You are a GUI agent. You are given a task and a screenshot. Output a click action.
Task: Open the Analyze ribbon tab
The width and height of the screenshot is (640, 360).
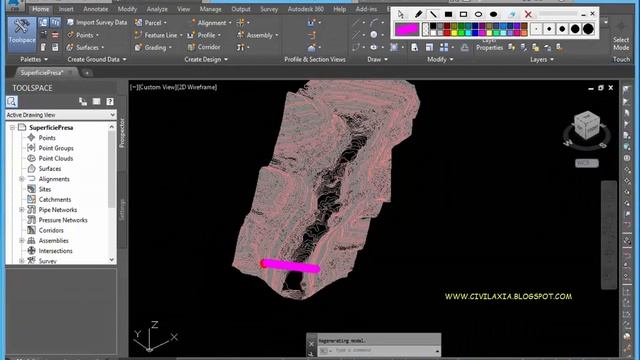(157, 9)
